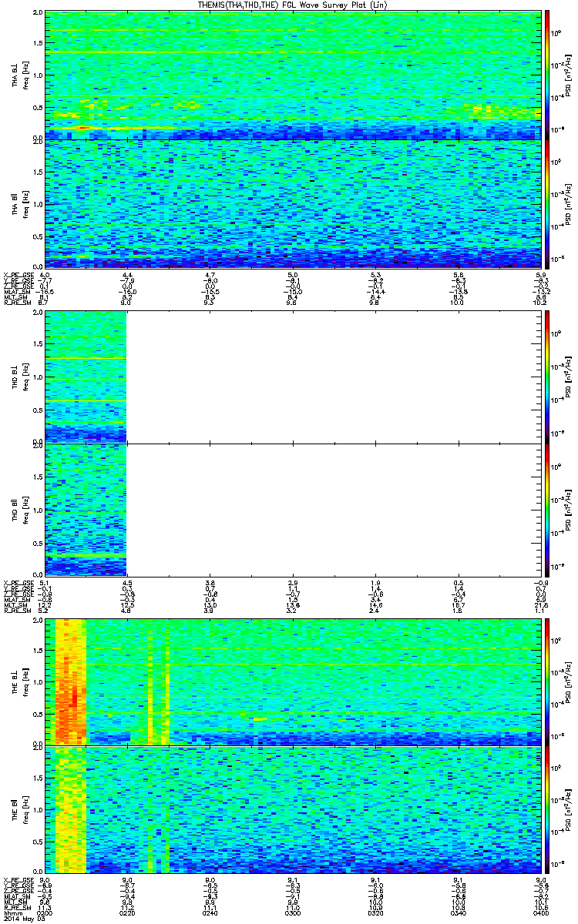Image resolution: width=578 pixels, height=924 pixels.
Task: Click the color bar beside THD B-parallel panel
Action: (548, 509)
